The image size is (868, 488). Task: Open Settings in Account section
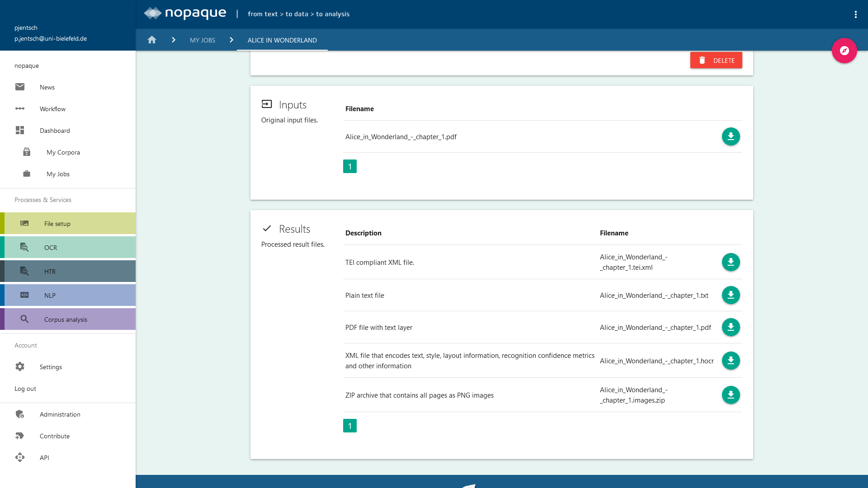[51, 367]
